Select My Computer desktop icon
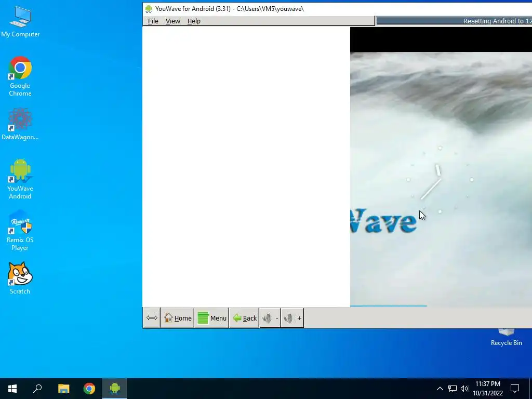 pos(20,21)
